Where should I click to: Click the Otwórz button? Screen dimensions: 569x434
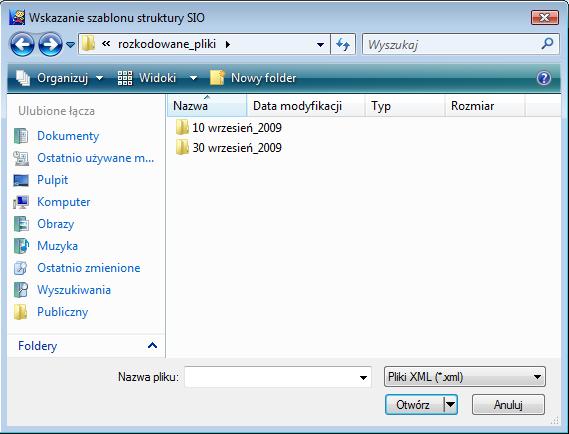[x=414, y=405]
